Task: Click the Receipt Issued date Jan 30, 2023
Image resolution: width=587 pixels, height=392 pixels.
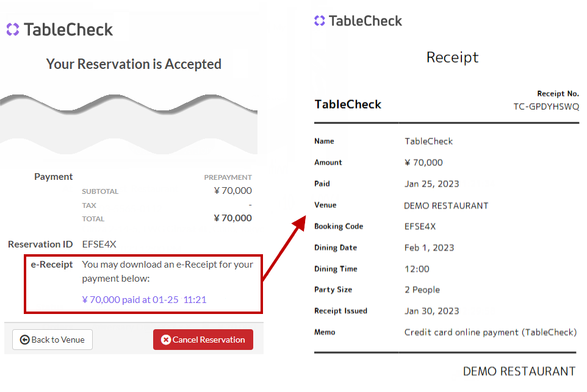Action: click(x=431, y=311)
